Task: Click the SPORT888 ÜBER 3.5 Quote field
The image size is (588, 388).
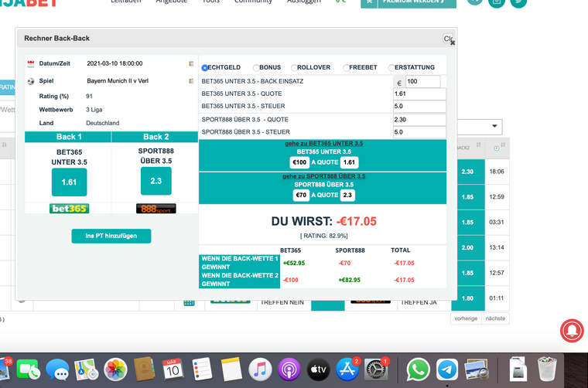Action: (419, 120)
